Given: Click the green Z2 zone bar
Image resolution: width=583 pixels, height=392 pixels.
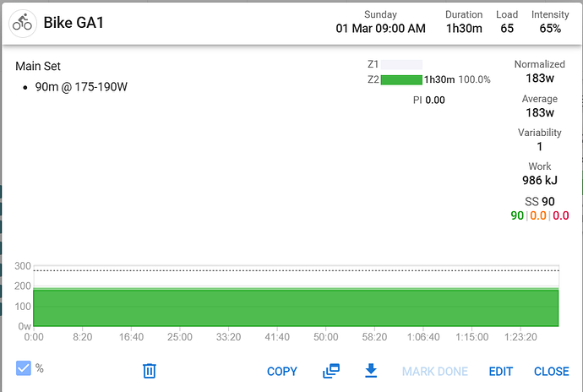Looking at the screenshot, I should 401,79.
